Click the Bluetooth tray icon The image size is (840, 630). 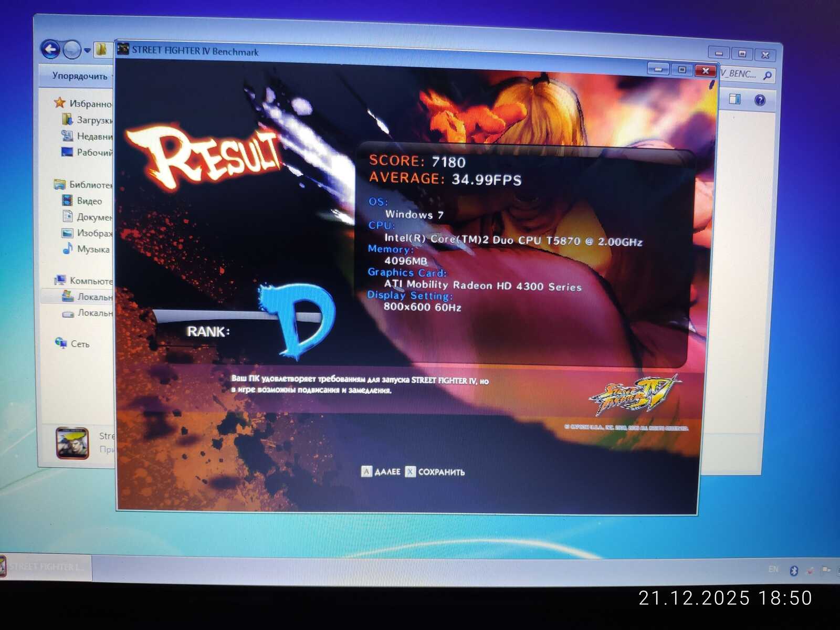click(794, 570)
